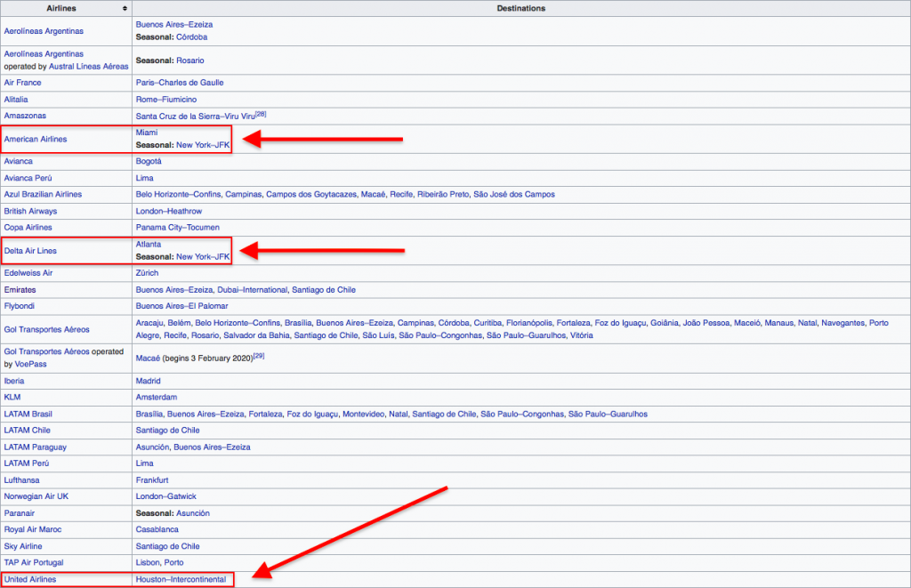This screenshot has width=911, height=588.
Task: Open the Campos dos Goytacazes link
Action: tap(310, 194)
